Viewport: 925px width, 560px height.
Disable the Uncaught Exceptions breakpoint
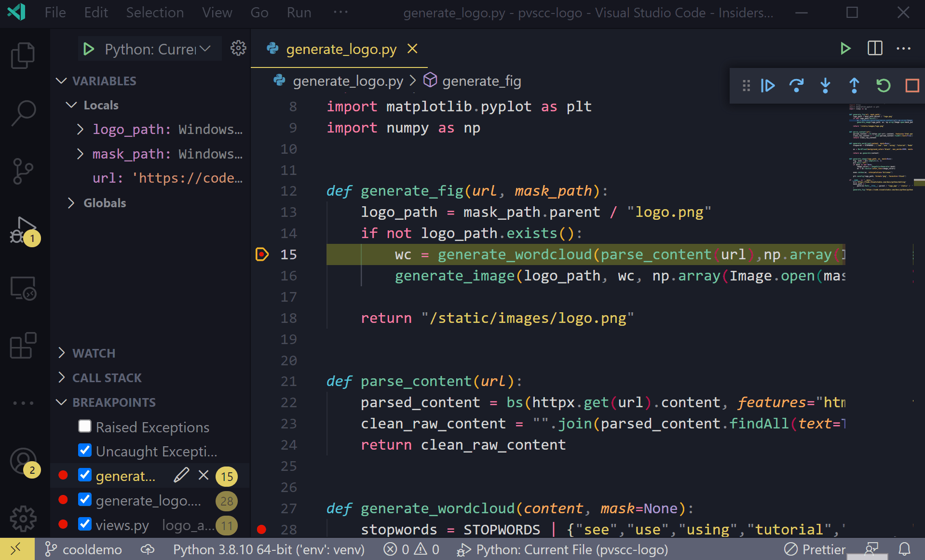[x=85, y=450]
